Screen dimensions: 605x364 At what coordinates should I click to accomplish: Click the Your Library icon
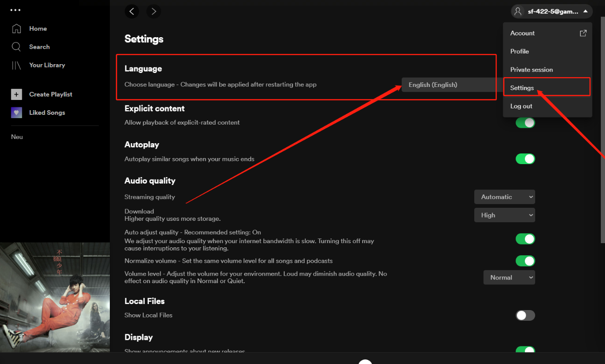click(x=16, y=66)
